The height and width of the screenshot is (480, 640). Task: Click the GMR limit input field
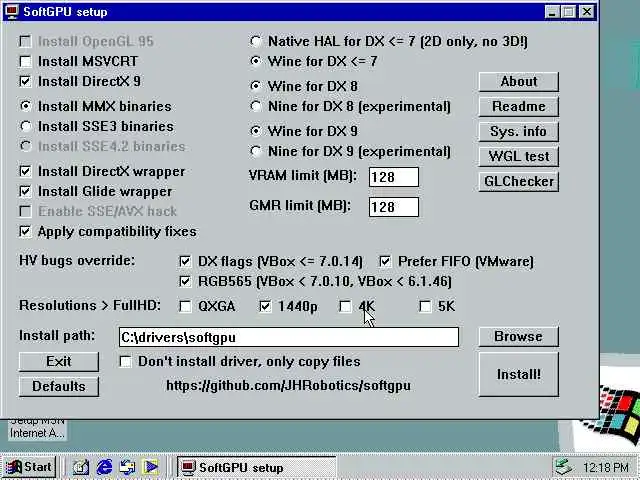[x=394, y=207]
